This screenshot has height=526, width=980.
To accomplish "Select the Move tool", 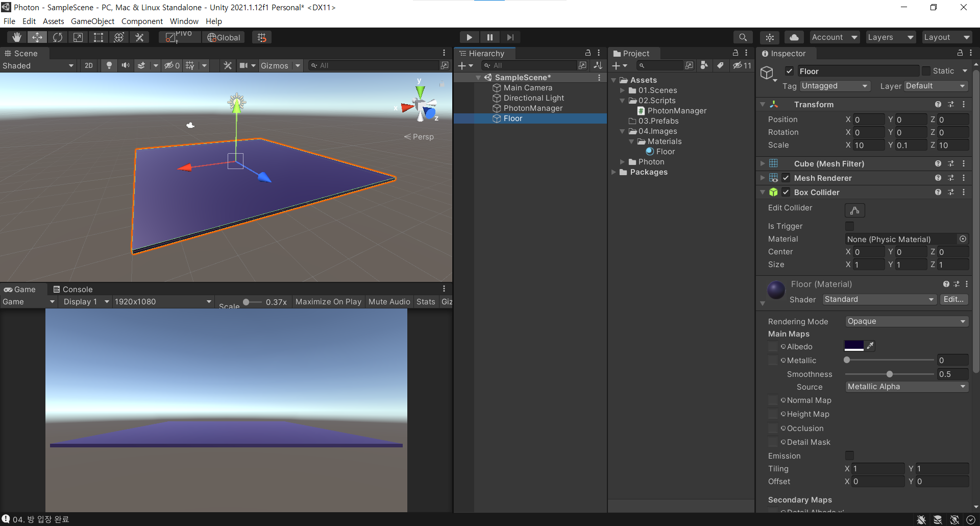I will click(x=37, y=37).
